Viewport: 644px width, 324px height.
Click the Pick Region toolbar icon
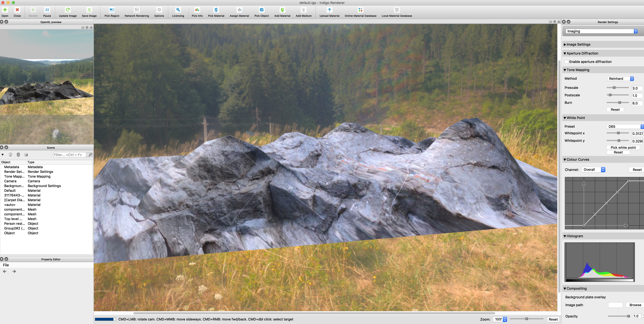(x=112, y=10)
